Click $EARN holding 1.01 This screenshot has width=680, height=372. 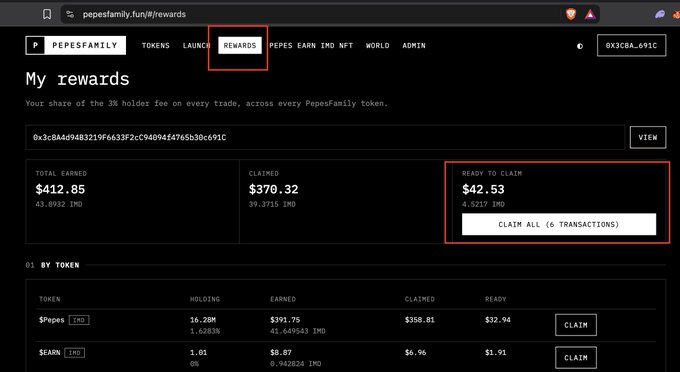(x=199, y=352)
